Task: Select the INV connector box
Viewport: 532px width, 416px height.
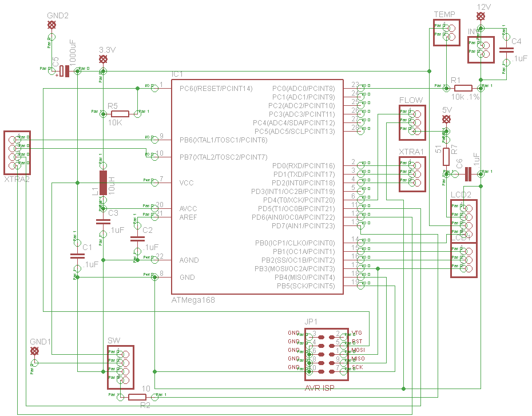Action: click(x=481, y=50)
